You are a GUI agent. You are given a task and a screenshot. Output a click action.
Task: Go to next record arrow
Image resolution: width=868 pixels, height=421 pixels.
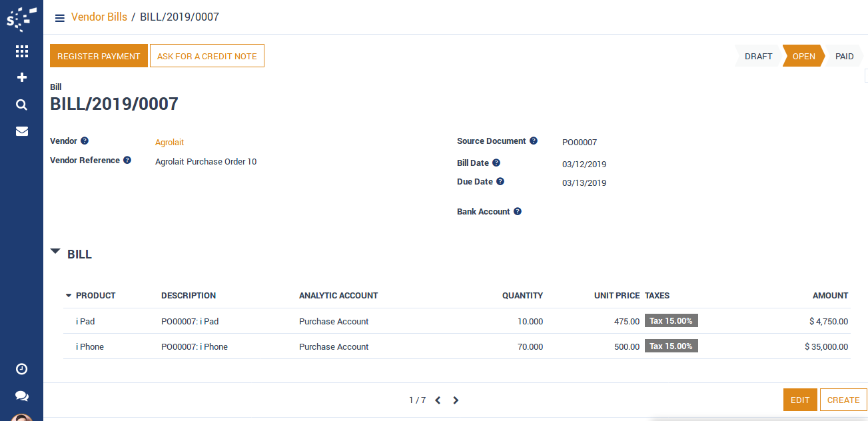click(x=456, y=400)
